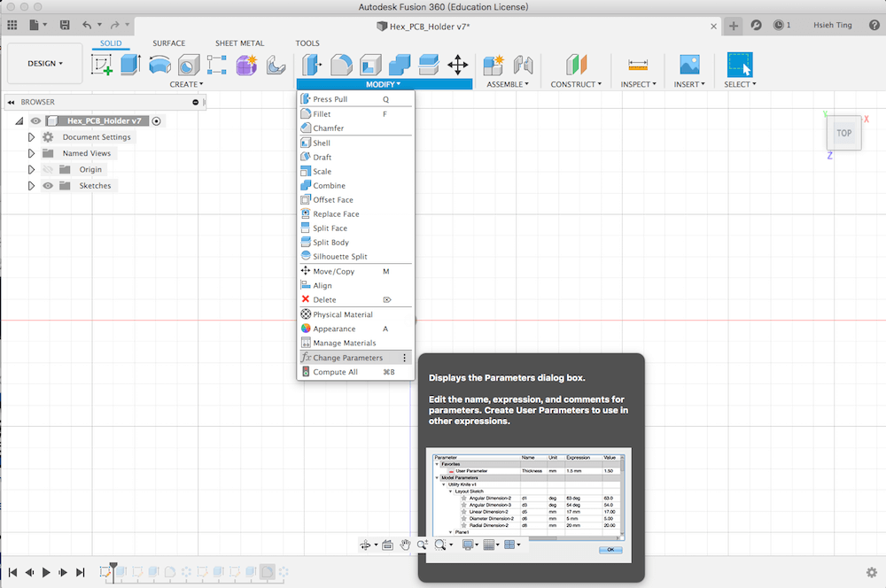Toggle visibility of Sketches folder

(48, 186)
